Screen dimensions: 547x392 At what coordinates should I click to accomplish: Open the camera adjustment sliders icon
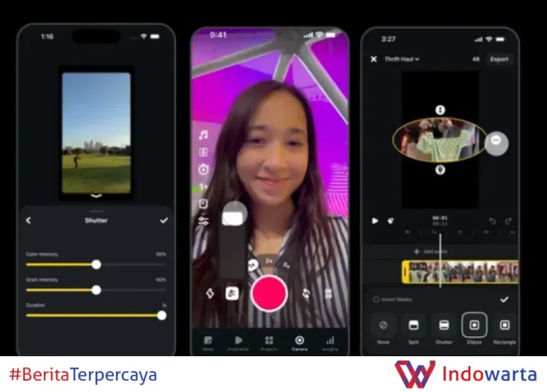tap(203, 221)
